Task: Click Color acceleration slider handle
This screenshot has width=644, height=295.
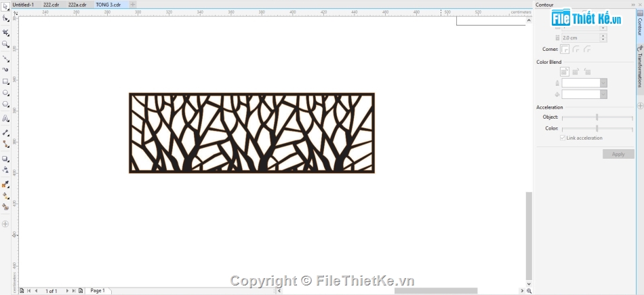Action: (x=597, y=129)
